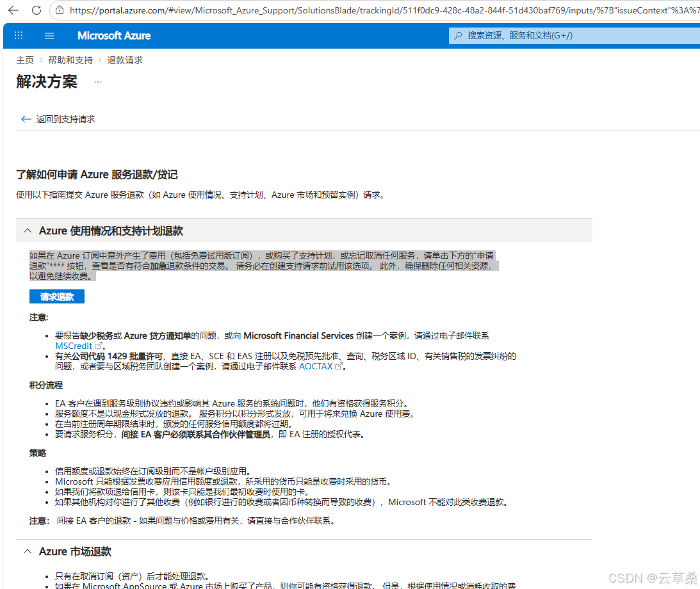Viewport: 700px width, 589px height.
Task: Click the browser address bar URL
Action: pos(384,10)
